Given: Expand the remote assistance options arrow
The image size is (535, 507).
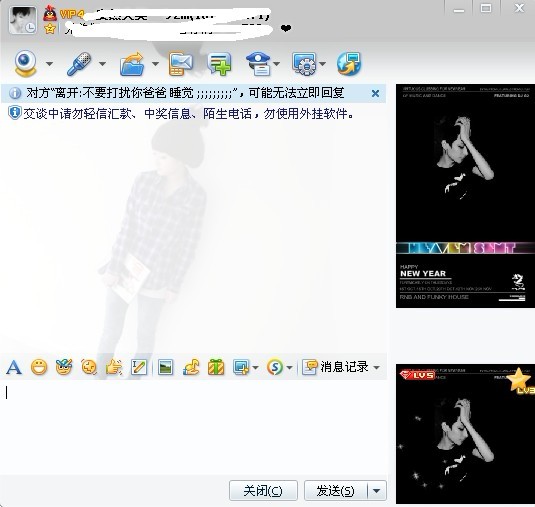Looking at the screenshot, I should [x=322, y=64].
